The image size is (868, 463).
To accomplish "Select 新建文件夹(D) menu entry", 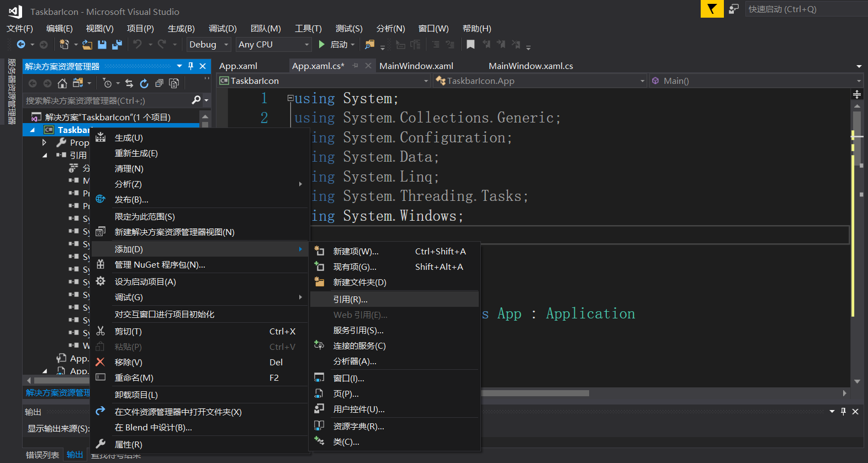I will (394, 282).
